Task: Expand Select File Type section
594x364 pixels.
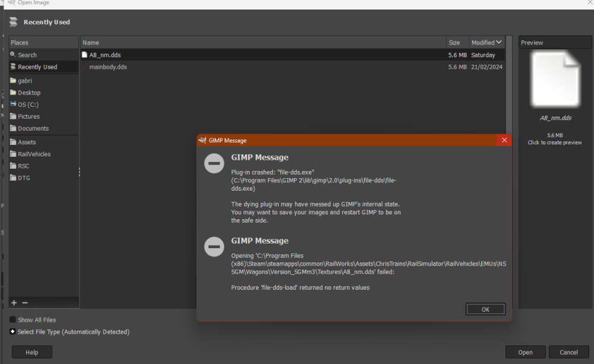Action: pyautogui.click(x=13, y=332)
